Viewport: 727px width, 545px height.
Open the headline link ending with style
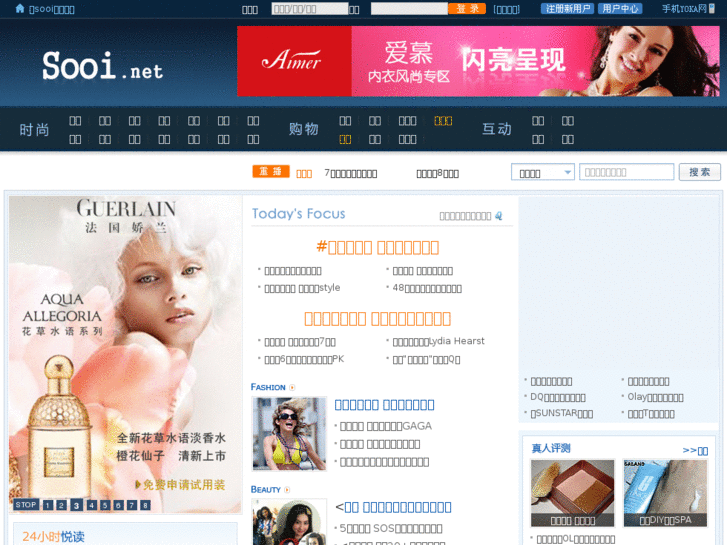point(302,288)
